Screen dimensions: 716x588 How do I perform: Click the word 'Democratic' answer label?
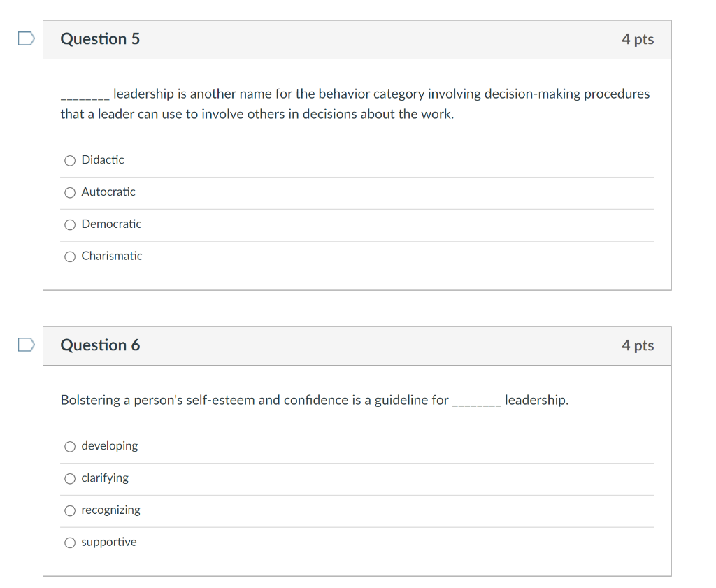[111, 224]
